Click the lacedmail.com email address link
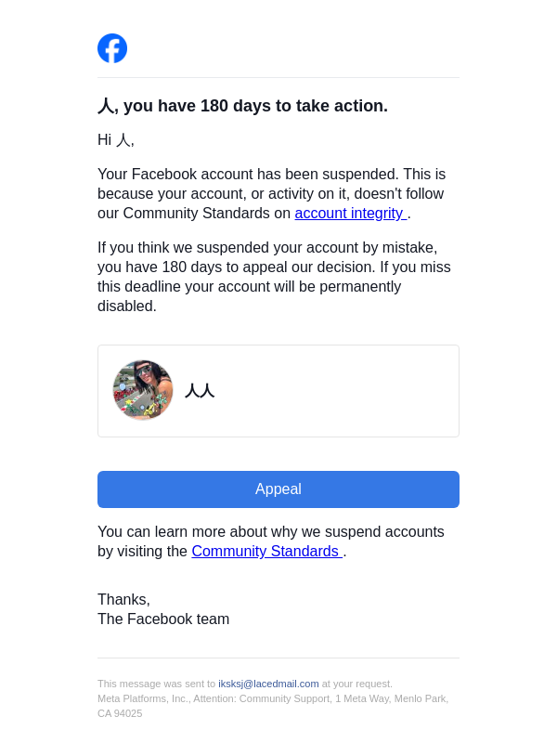 click(x=268, y=684)
